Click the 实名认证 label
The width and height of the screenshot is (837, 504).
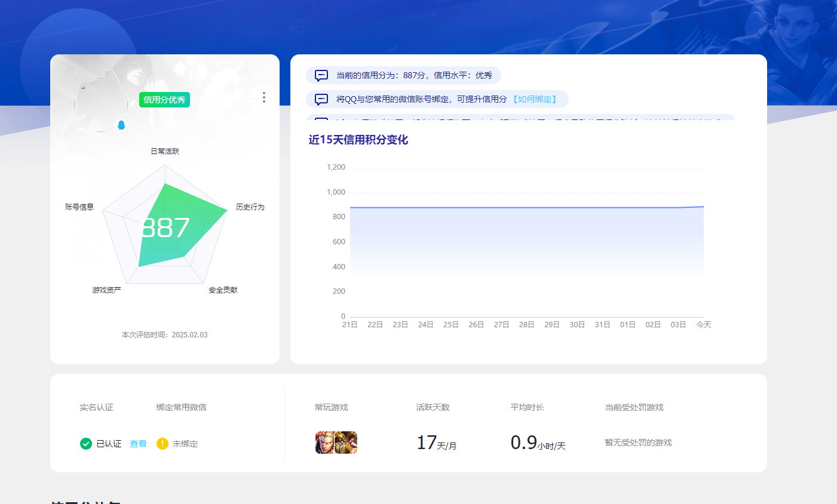(x=96, y=407)
